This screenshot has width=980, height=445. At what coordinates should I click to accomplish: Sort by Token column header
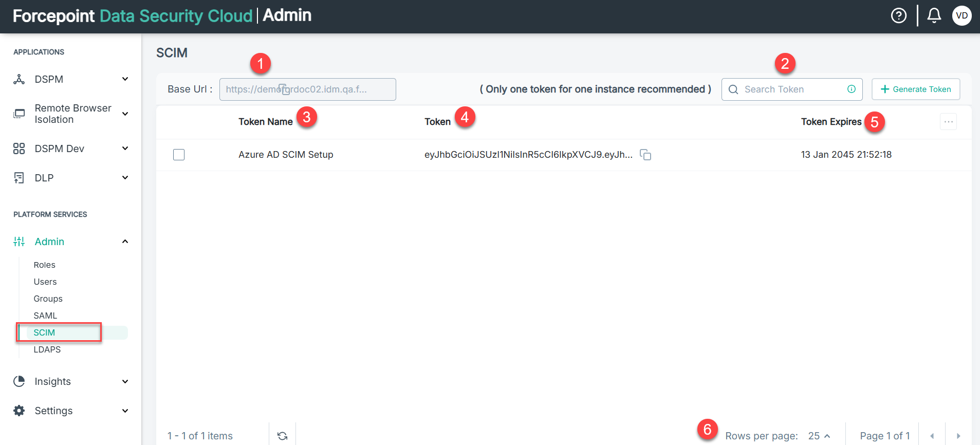click(x=437, y=122)
